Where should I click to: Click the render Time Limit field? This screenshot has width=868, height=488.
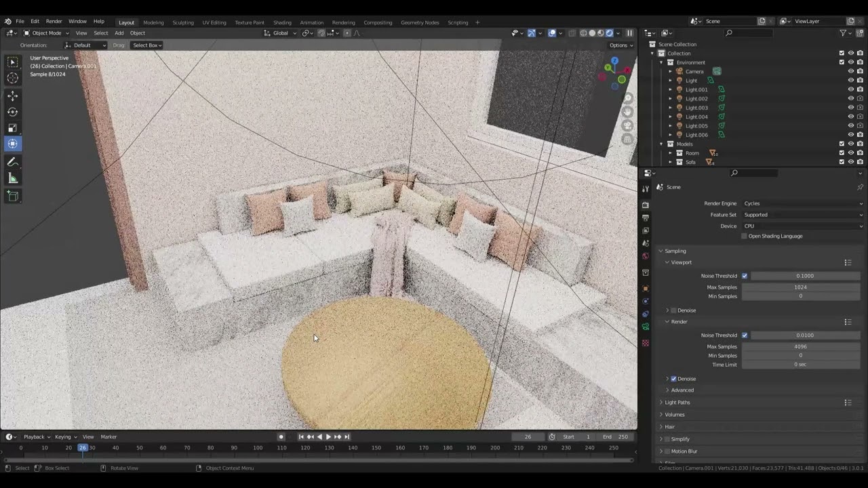800,365
